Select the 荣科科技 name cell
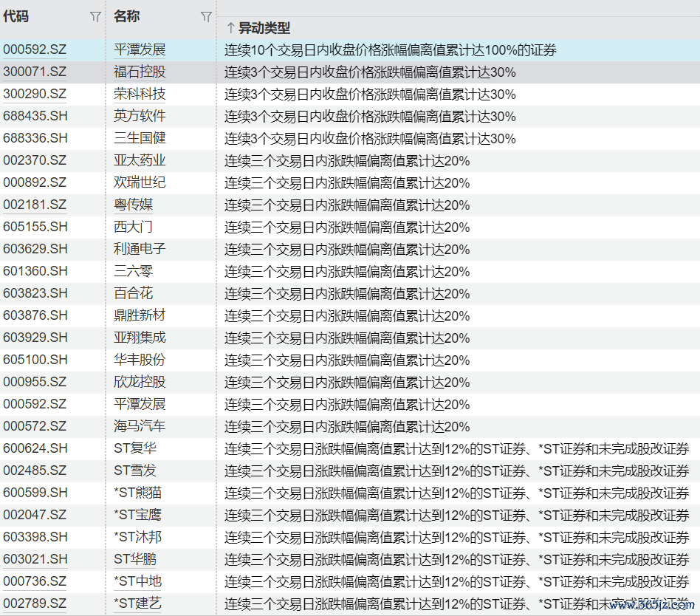Screen dimensions: 700x616 coord(140,95)
